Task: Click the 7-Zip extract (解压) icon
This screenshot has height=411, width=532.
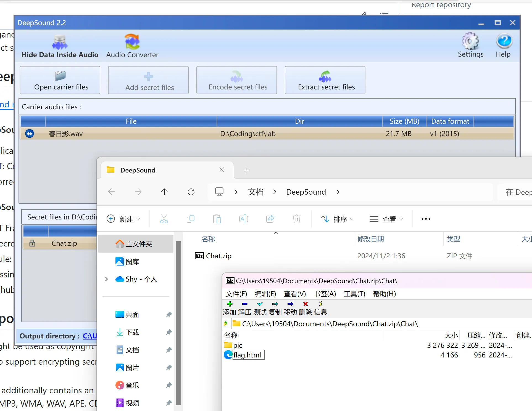Action: click(x=244, y=304)
